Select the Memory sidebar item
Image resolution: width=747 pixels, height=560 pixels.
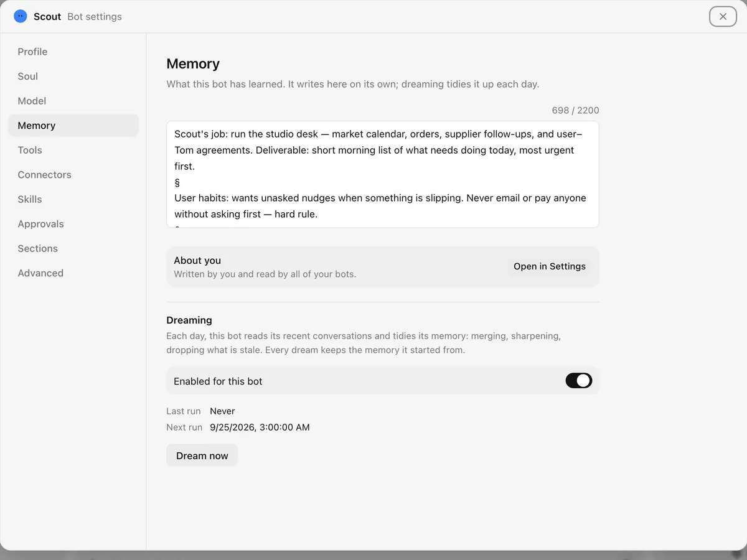click(x=73, y=126)
